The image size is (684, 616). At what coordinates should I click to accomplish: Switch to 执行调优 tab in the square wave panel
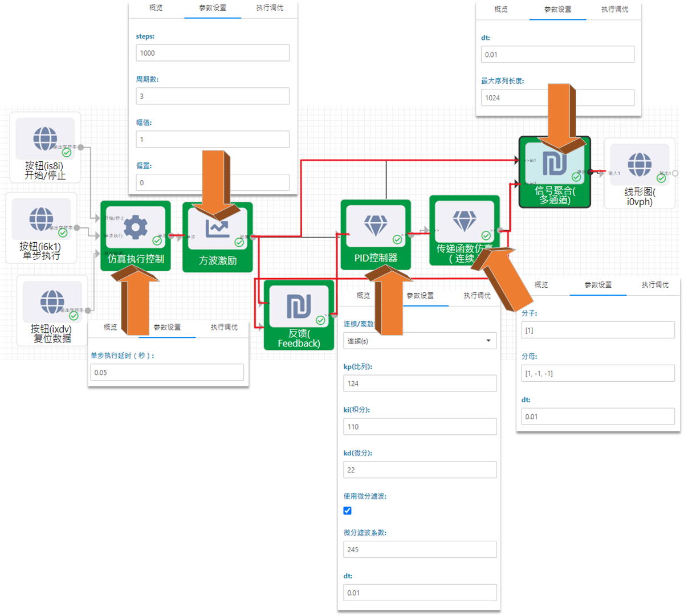(x=269, y=8)
